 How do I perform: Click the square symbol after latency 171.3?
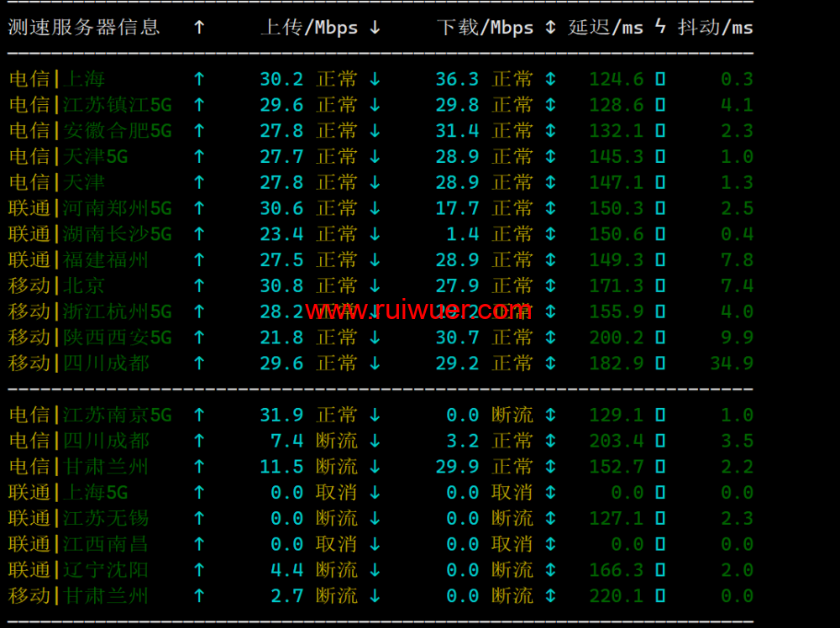[660, 286]
